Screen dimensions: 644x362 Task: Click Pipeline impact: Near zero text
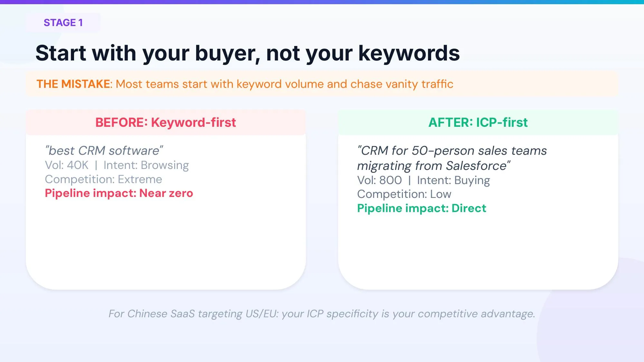click(x=119, y=193)
